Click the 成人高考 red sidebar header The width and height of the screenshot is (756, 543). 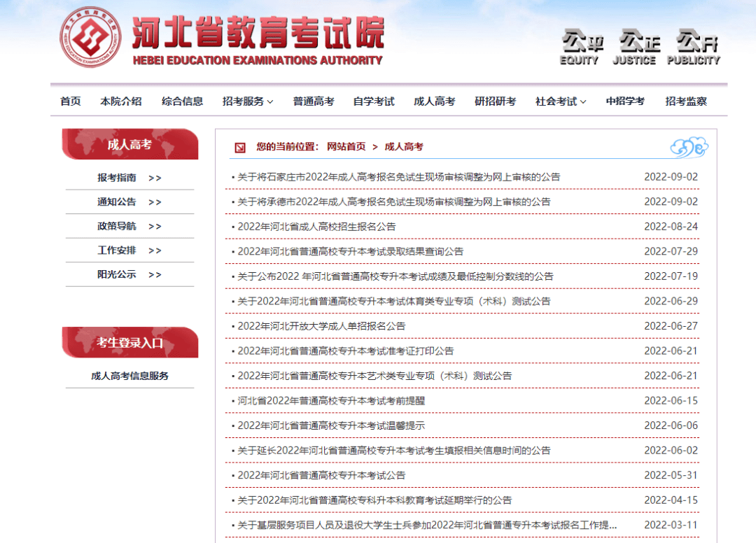pyautogui.click(x=130, y=144)
